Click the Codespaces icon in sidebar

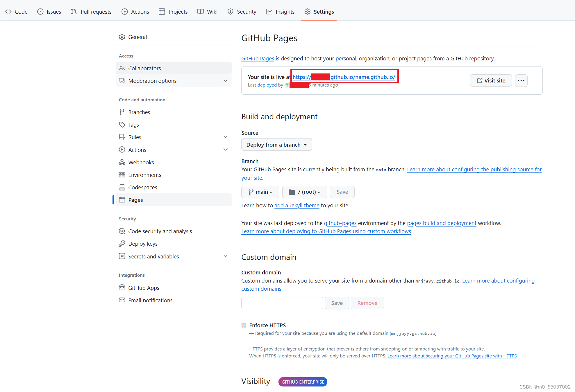tap(122, 187)
